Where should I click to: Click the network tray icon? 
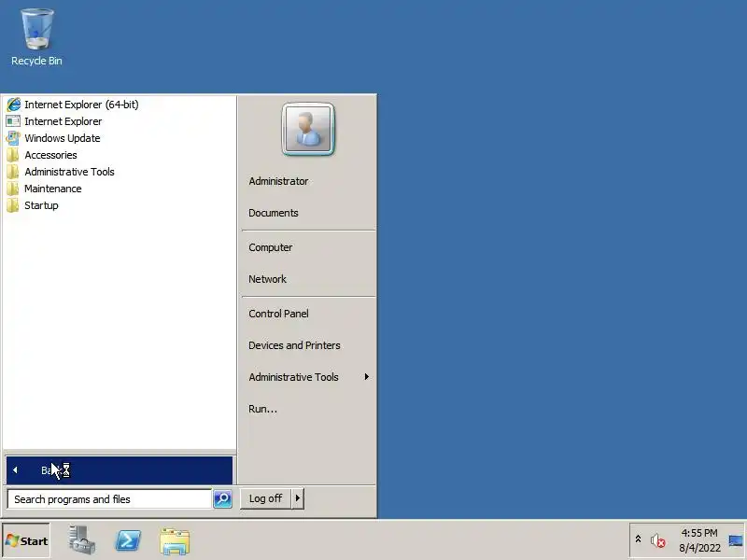click(736, 540)
